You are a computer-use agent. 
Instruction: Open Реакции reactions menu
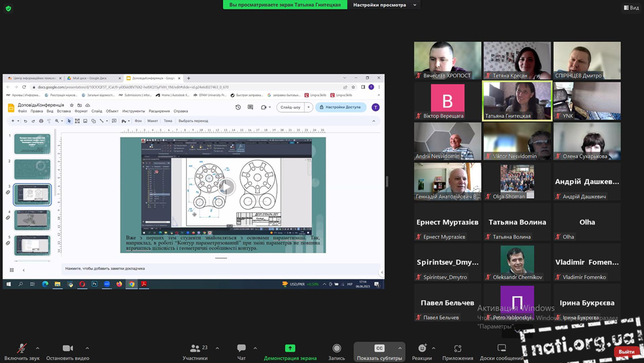pyautogui.click(x=422, y=352)
